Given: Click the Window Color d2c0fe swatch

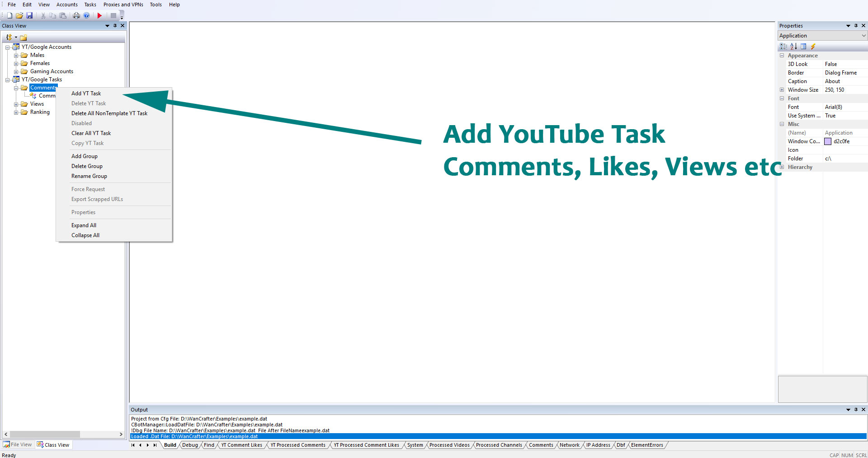Looking at the screenshot, I should 828,141.
